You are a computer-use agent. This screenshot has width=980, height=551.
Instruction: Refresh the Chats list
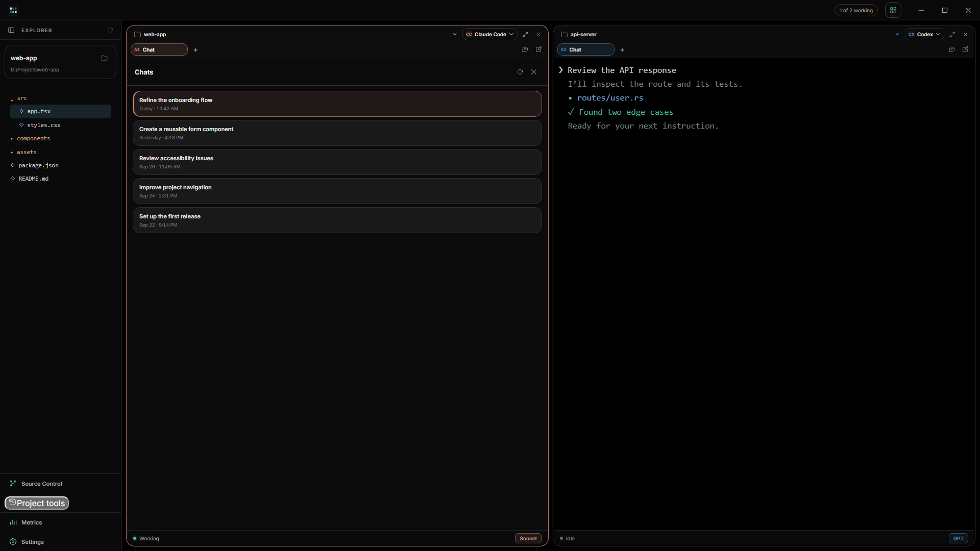[x=520, y=72]
